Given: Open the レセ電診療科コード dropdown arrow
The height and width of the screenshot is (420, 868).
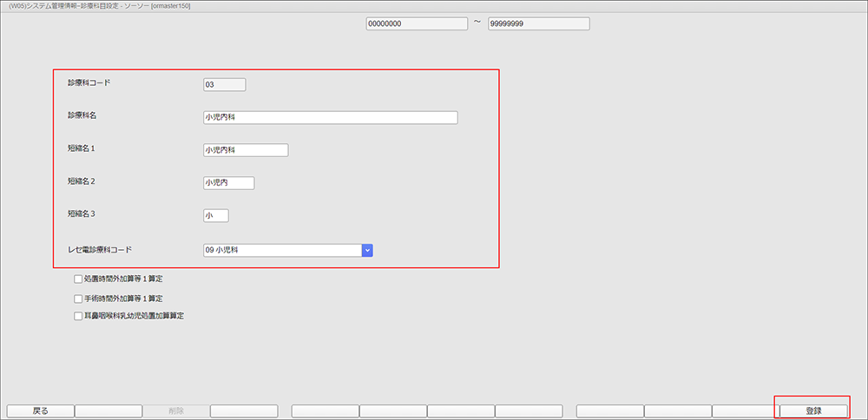Looking at the screenshot, I should click(x=367, y=250).
